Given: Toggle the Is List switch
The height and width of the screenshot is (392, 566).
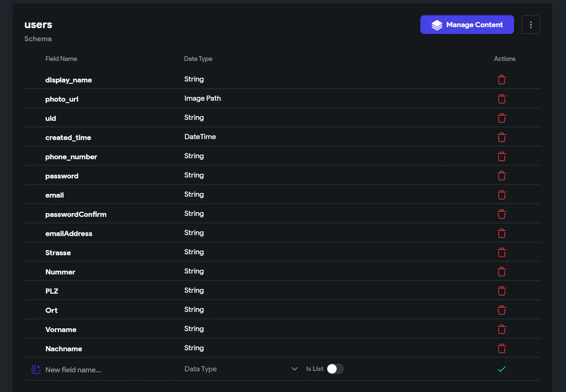Looking at the screenshot, I should click(x=335, y=369).
